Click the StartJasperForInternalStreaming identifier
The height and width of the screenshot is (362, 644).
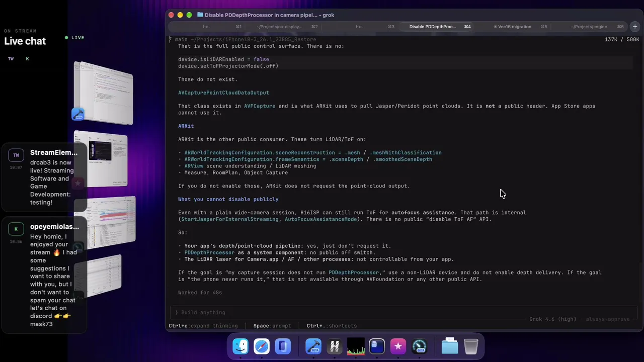229,219
